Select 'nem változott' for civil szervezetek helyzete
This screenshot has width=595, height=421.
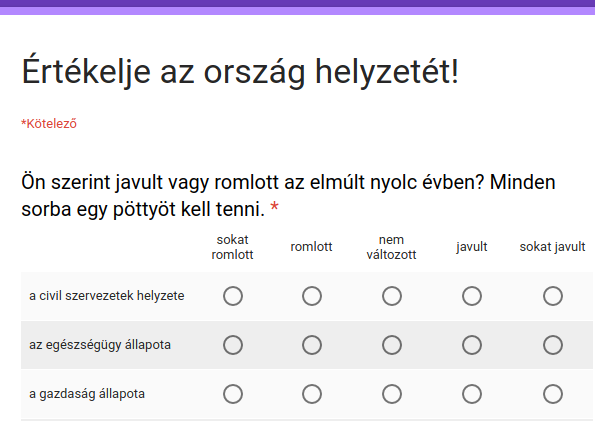(x=392, y=296)
